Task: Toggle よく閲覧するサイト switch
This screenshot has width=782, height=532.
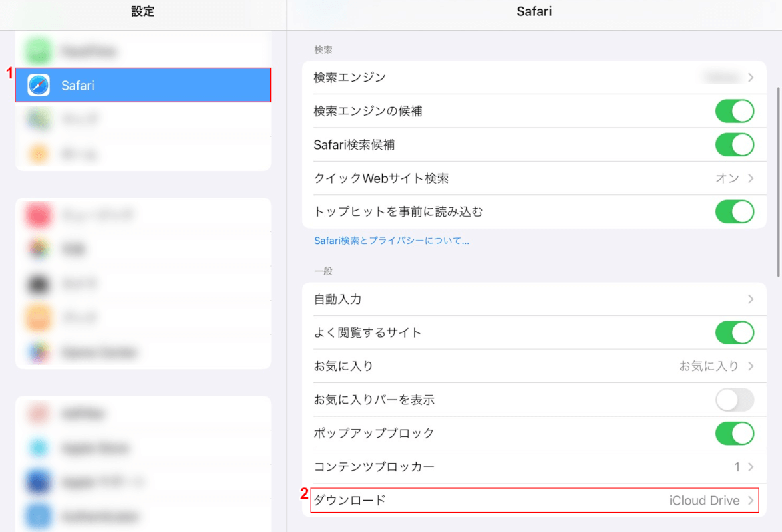Action: (x=734, y=332)
